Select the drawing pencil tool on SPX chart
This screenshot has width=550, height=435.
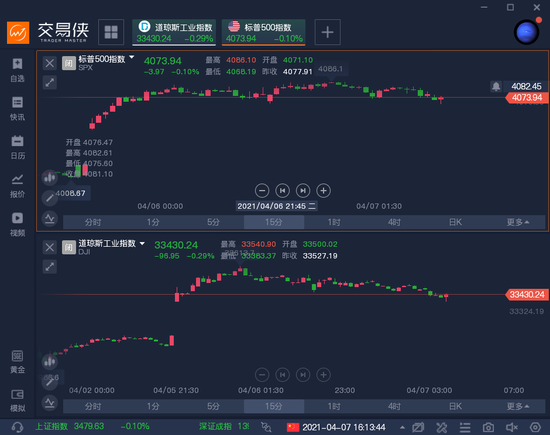[x=50, y=198]
